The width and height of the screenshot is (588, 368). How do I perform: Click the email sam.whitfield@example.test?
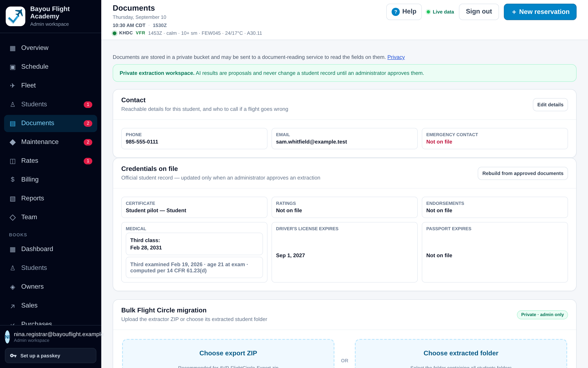[x=311, y=142]
